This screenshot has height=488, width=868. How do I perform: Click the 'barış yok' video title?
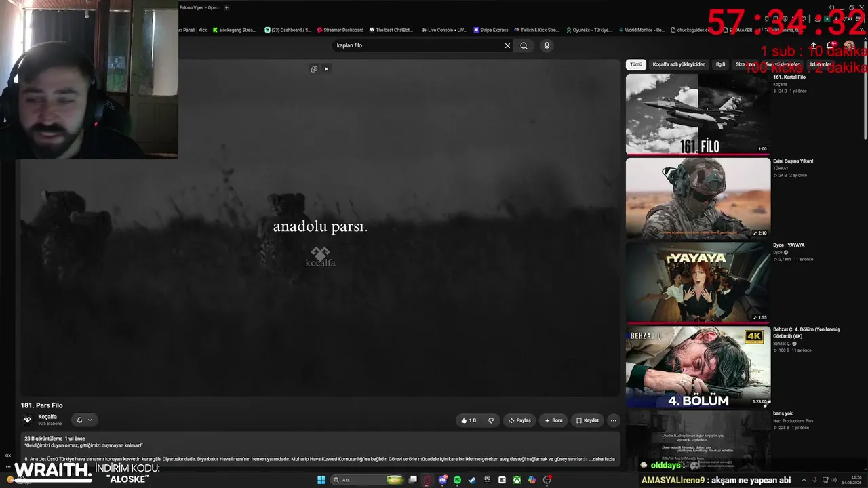[x=783, y=413]
